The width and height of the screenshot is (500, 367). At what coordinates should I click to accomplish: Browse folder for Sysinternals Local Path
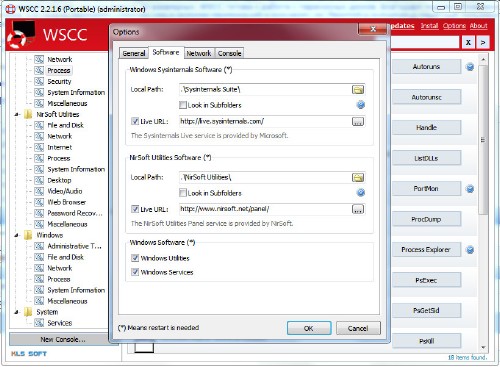pyautogui.click(x=358, y=89)
